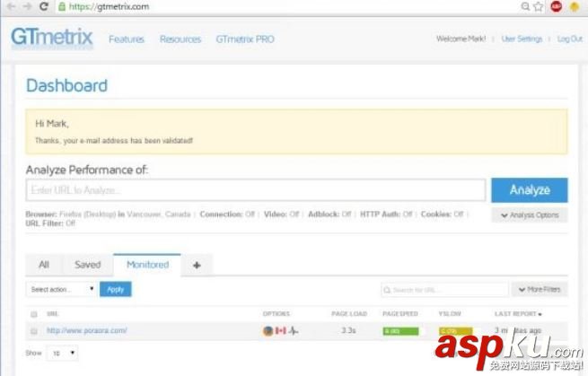Click the yellow extension icon in toolbar
The image size is (588, 376).
coord(575,6)
